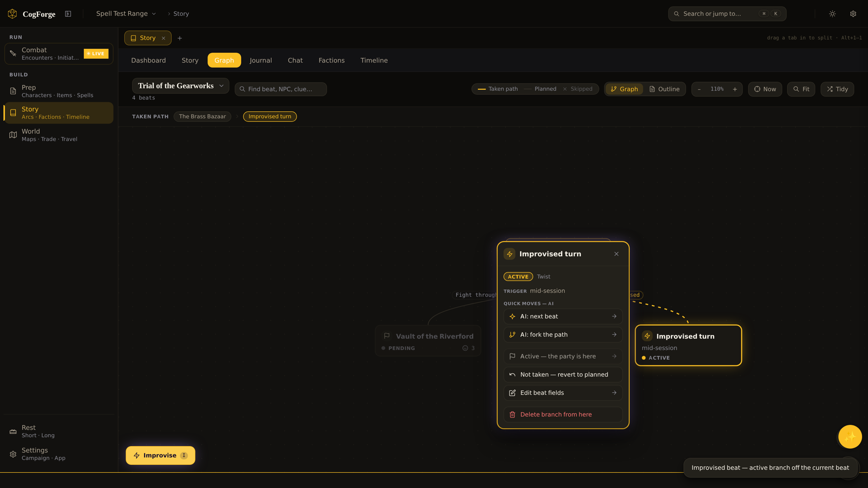Open Rest short/long option

[x=59, y=431]
